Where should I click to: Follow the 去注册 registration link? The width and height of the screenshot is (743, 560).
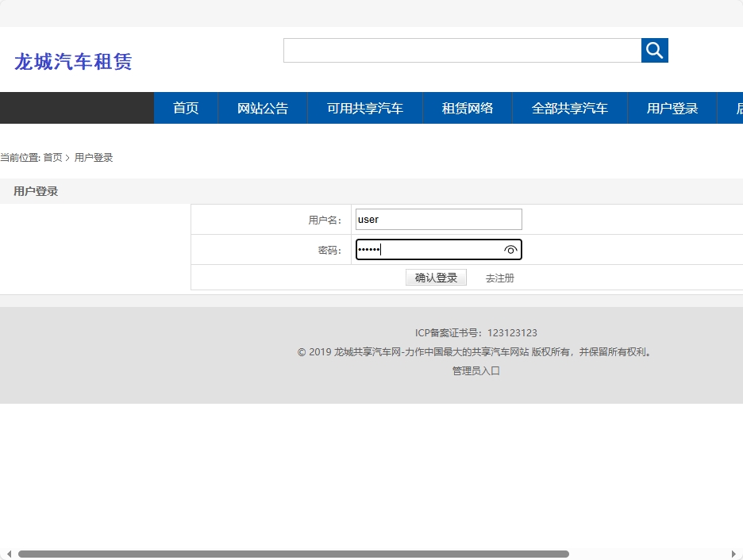point(499,278)
